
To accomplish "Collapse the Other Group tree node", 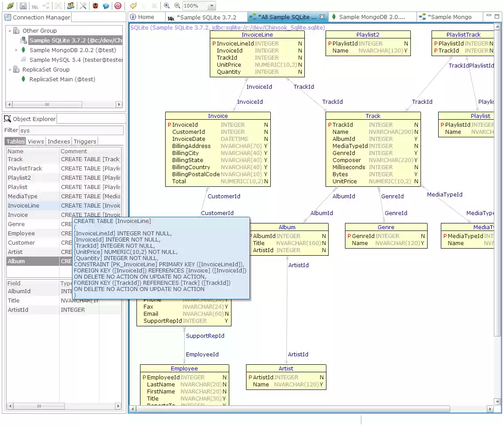I will point(10,30).
